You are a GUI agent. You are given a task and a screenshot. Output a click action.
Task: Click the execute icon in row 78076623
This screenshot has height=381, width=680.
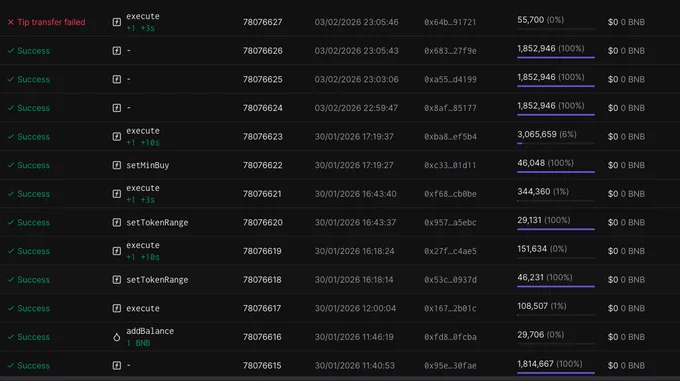pyautogui.click(x=117, y=137)
